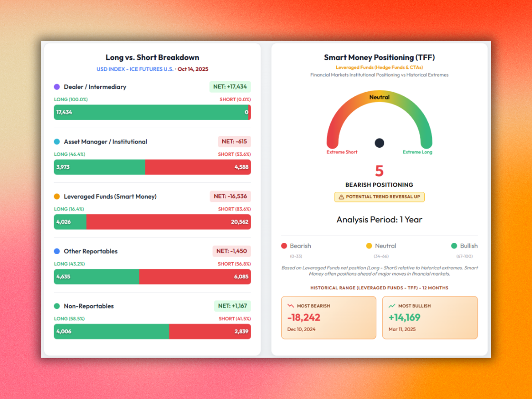Select the Most Bearish -18,242 card
This screenshot has width=532, height=399.
(x=328, y=318)
